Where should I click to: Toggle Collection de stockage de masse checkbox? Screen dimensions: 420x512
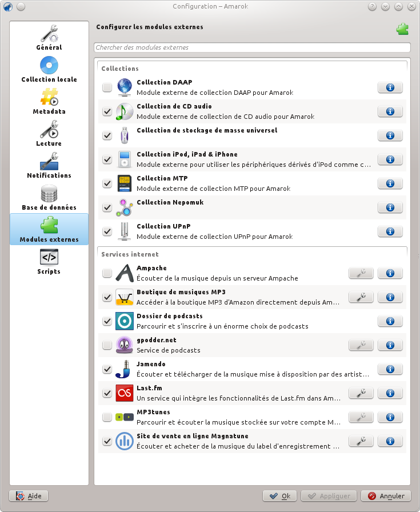pos(107,135)
